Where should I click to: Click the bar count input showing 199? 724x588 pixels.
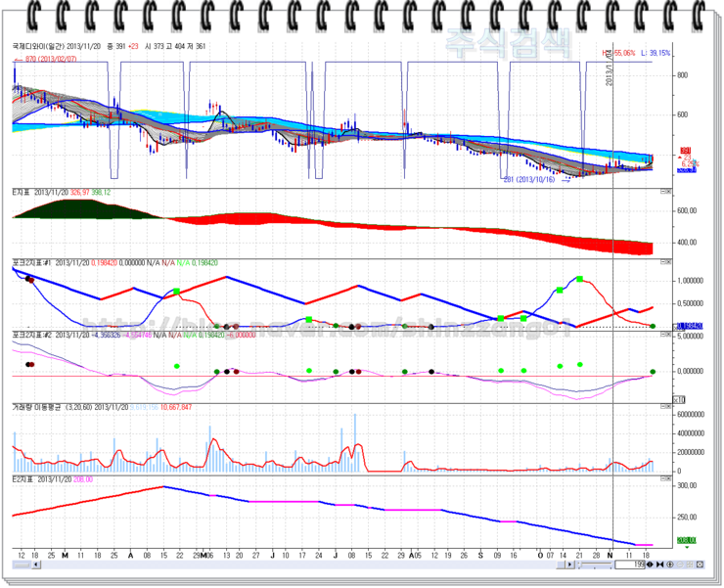click(630, 565)
